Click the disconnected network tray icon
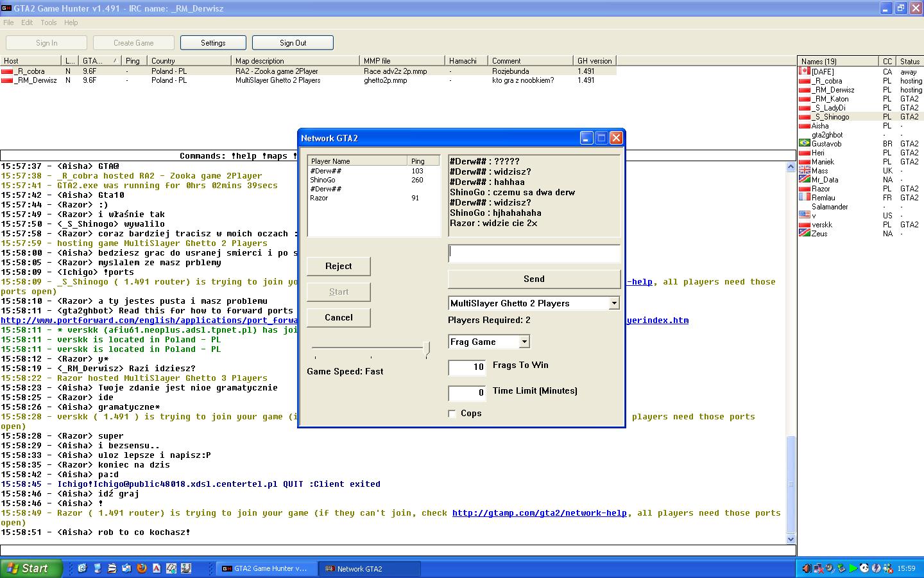Viewport: 924px width, 578px height. tap(818, 568)
